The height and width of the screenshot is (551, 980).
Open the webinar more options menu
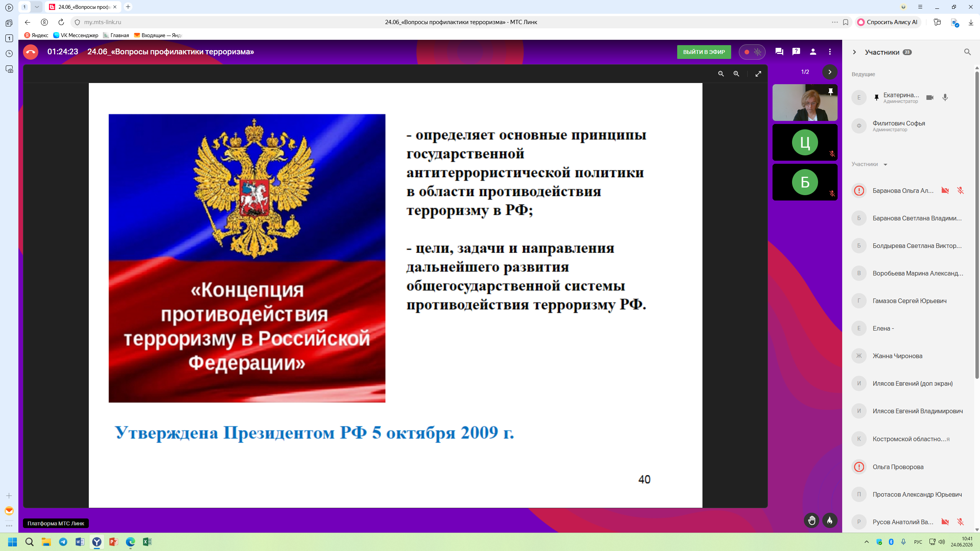pyautogui.click(x=830, y=52)
